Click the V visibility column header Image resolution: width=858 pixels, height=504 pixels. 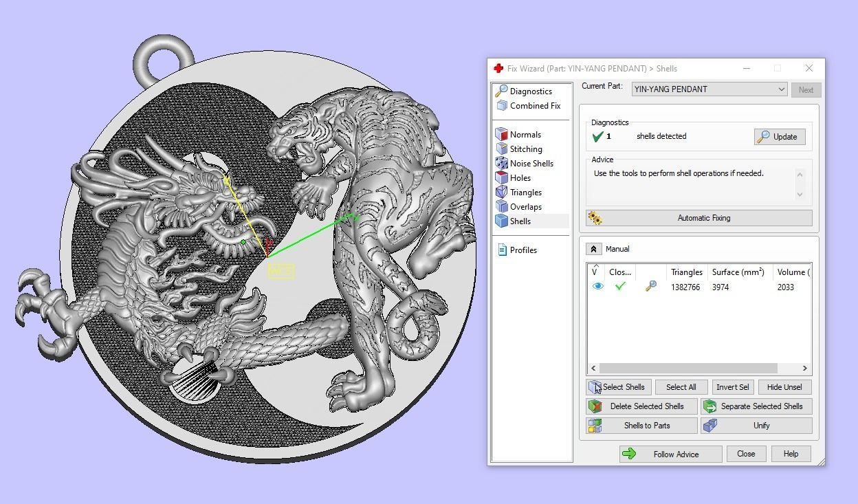click(x=595, y=272)
